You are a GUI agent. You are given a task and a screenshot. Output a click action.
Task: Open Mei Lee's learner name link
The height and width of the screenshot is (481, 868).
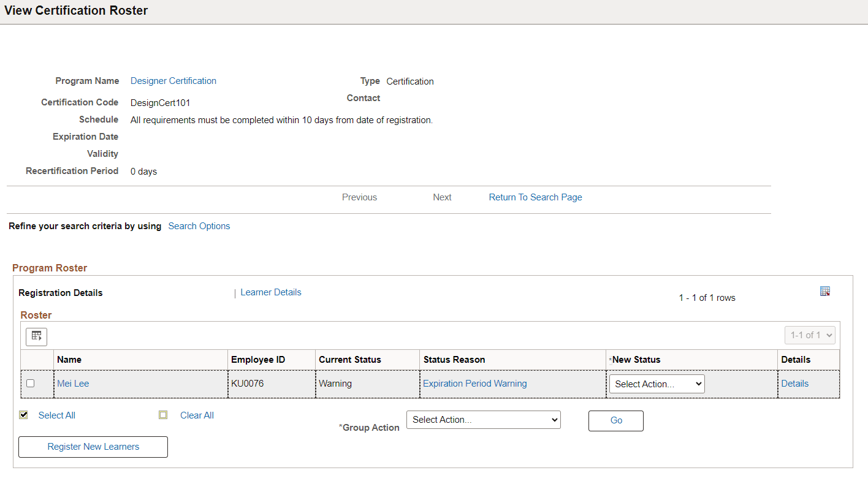coord(73,384)
